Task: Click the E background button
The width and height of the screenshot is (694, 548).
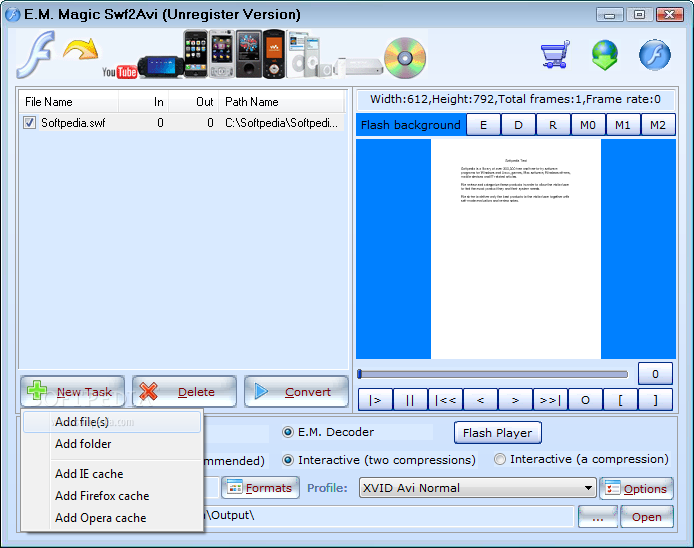Action: 483,125
